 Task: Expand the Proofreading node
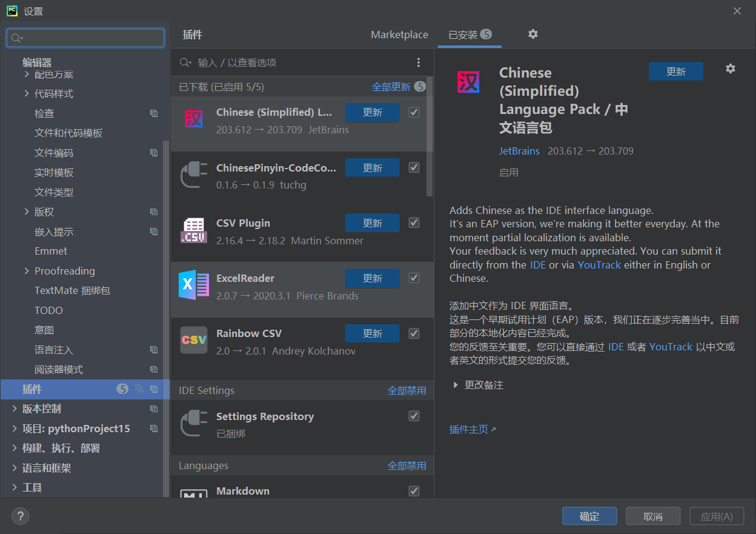pyautogui.click(x=26, y=271)
